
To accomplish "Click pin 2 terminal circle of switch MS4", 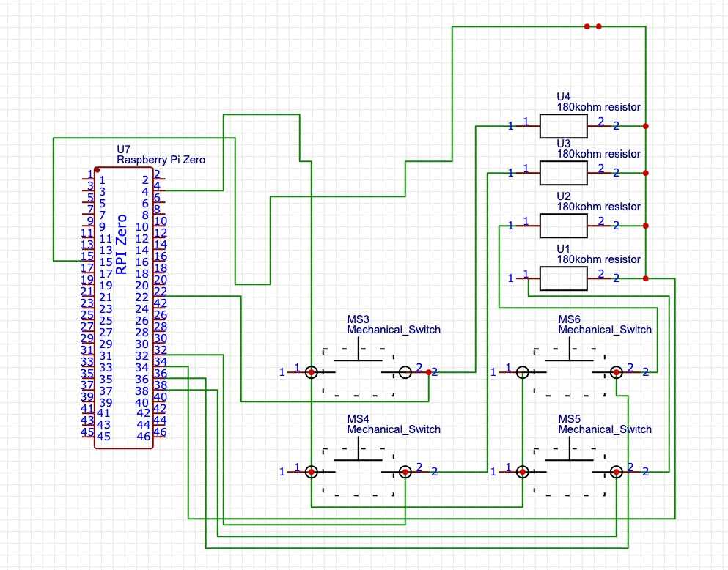I will [405, 472].
